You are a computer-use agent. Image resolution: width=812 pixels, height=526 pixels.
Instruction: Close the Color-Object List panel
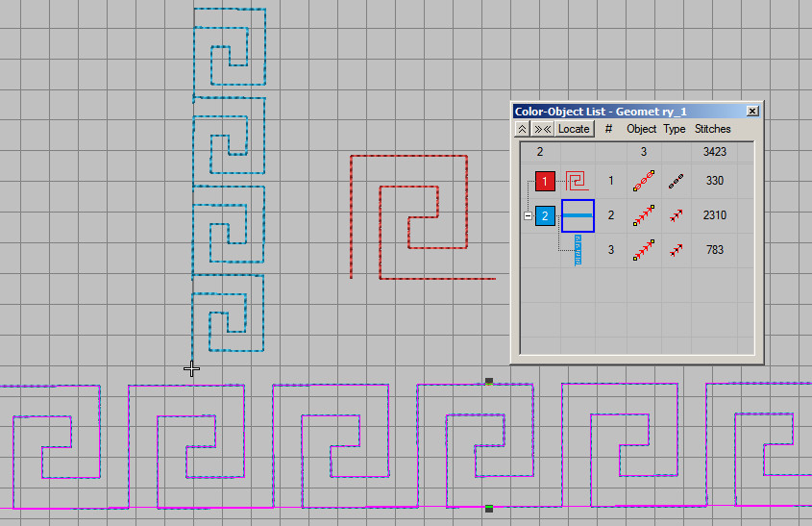(752, 111)
